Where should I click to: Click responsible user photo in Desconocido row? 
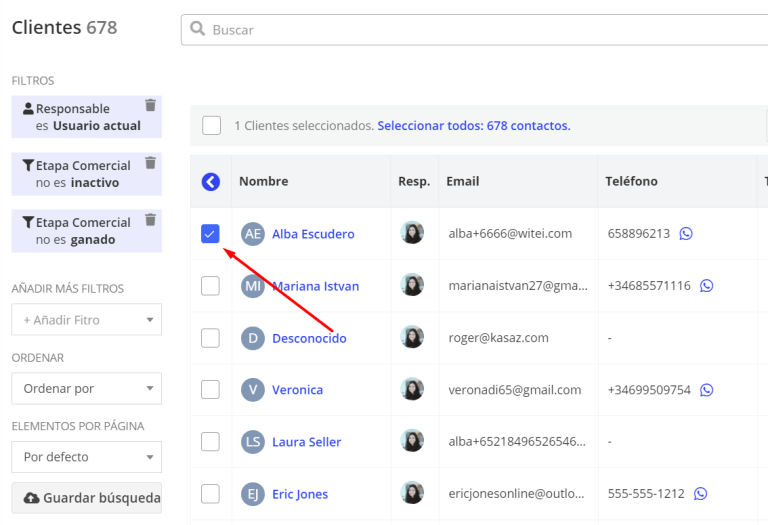[412, 337]
